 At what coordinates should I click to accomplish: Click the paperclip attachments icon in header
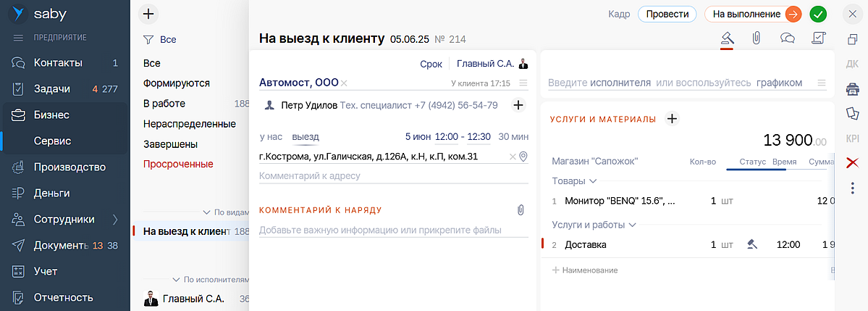[756, 38]
